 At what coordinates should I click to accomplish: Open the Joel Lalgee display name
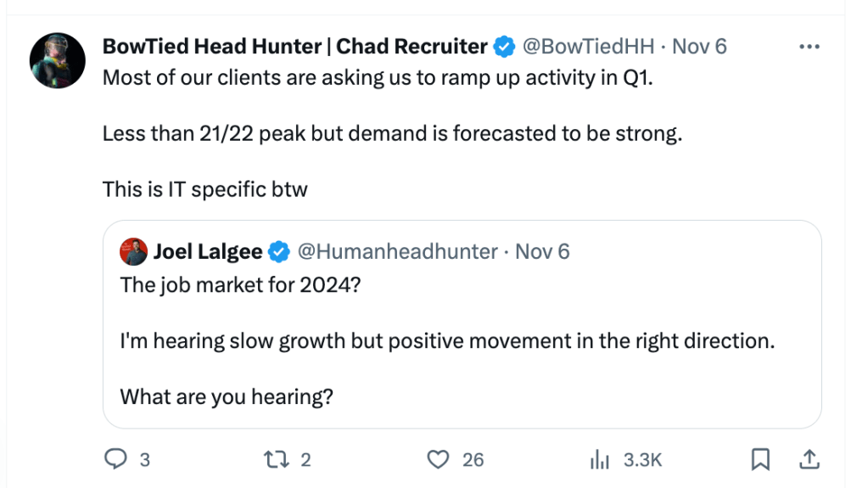[208, 251]
